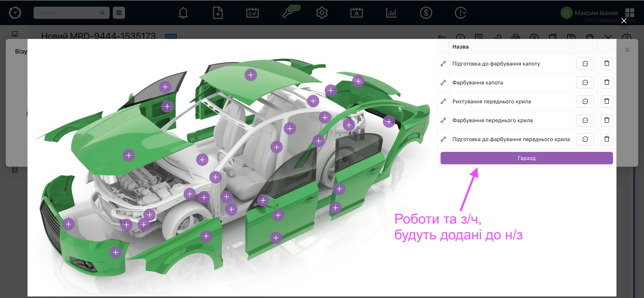Image resolution: width=644 pixels, height=298 pixels.
Task: Add comment to 'Фарбування переднього крила'
Action: [x=585, y=120]
